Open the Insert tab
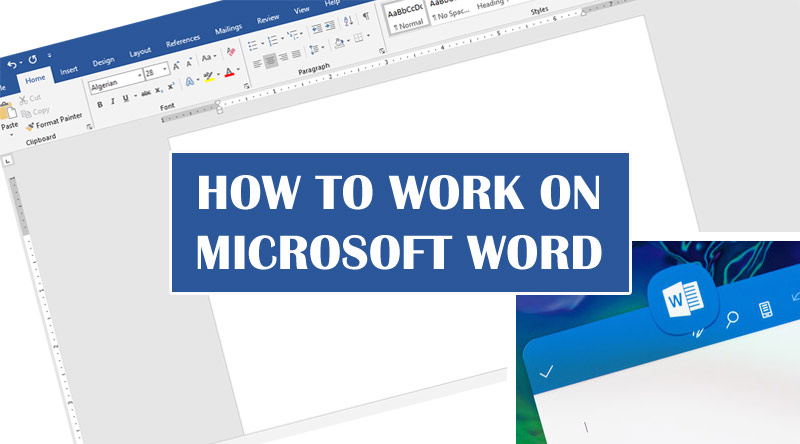The height and width of the screenshot is (444, 800). 68,70
